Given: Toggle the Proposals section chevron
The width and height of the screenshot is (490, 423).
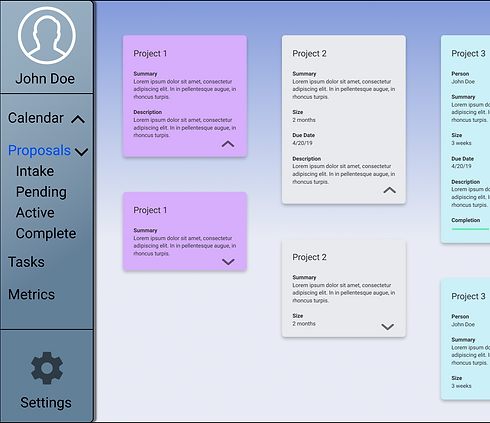Looking at the screenshot, I should coord(81,152).
